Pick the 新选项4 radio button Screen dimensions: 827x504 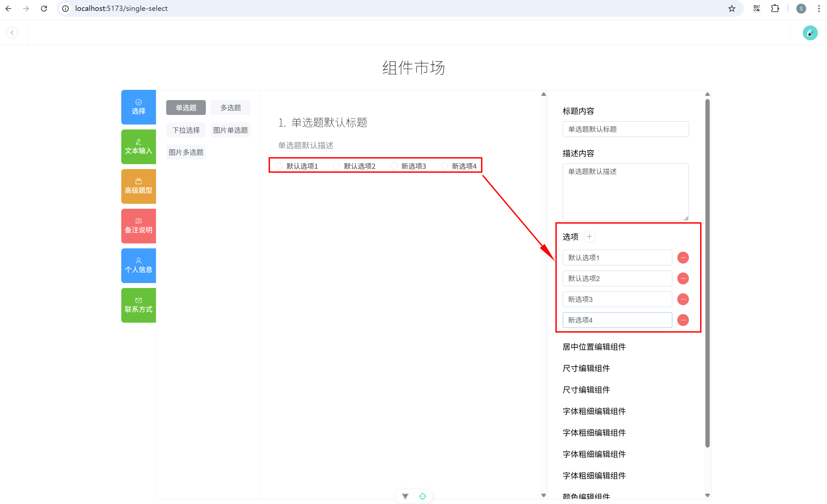(x=444, y=166)
